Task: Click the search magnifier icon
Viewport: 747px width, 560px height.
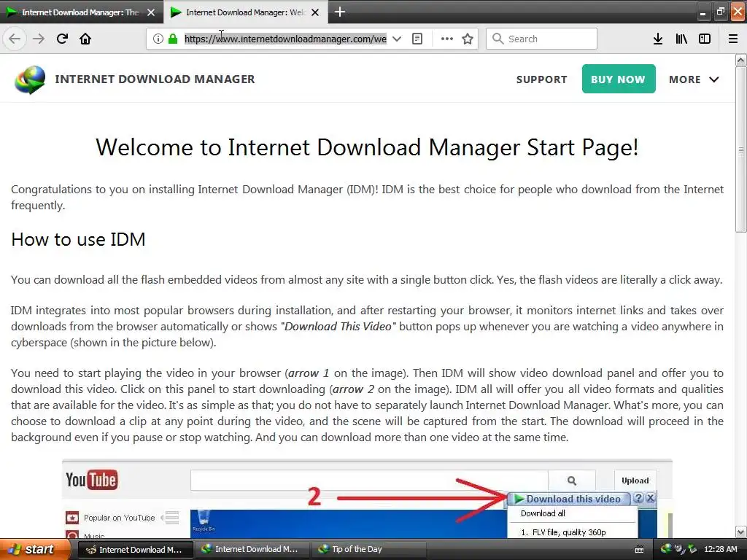Action: [x=498, y=39]
